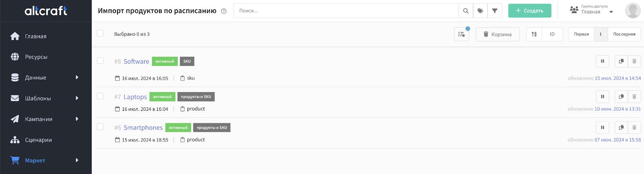The image size is (644, 174).
Task: Open the list display settings icon
Action: [x=462, y=34]
